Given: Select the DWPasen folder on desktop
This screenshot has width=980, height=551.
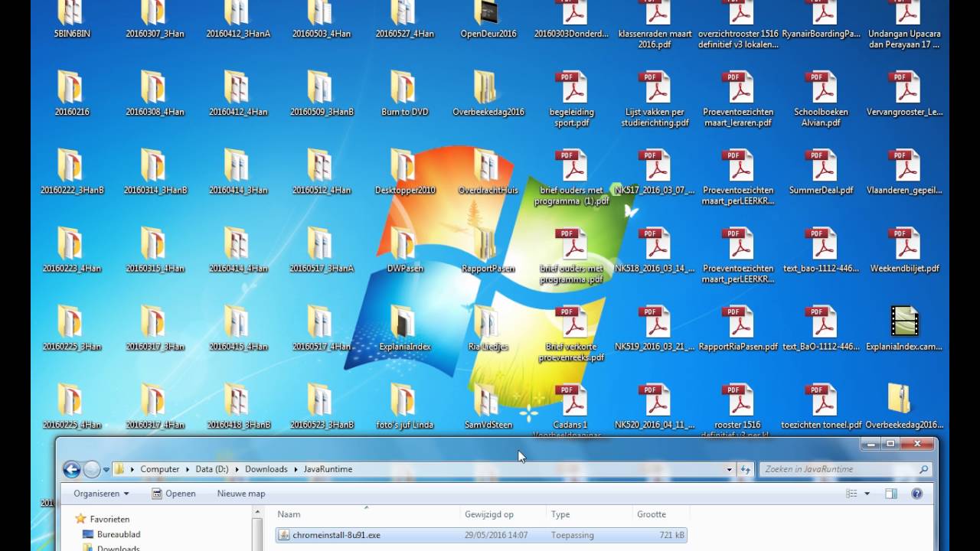Looking at the screenshot, I should [404, 243].
